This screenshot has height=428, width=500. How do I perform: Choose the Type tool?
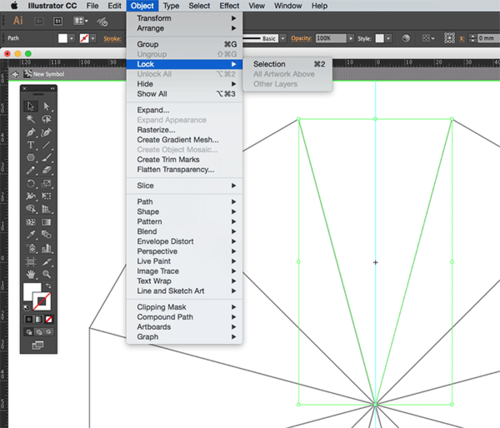(x=31, y=145)
